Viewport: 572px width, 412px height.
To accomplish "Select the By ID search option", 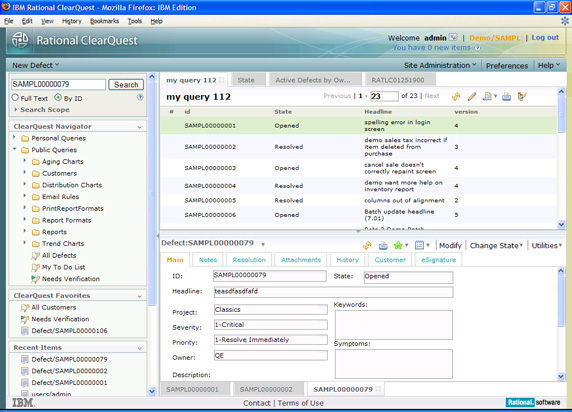I will (58, 97).
